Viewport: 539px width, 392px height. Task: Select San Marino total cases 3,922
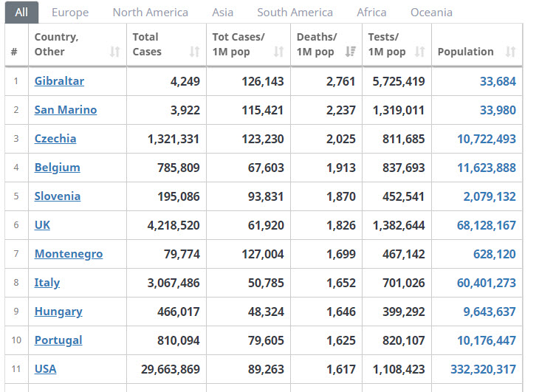pyautogui.click(x=185, y=110)
